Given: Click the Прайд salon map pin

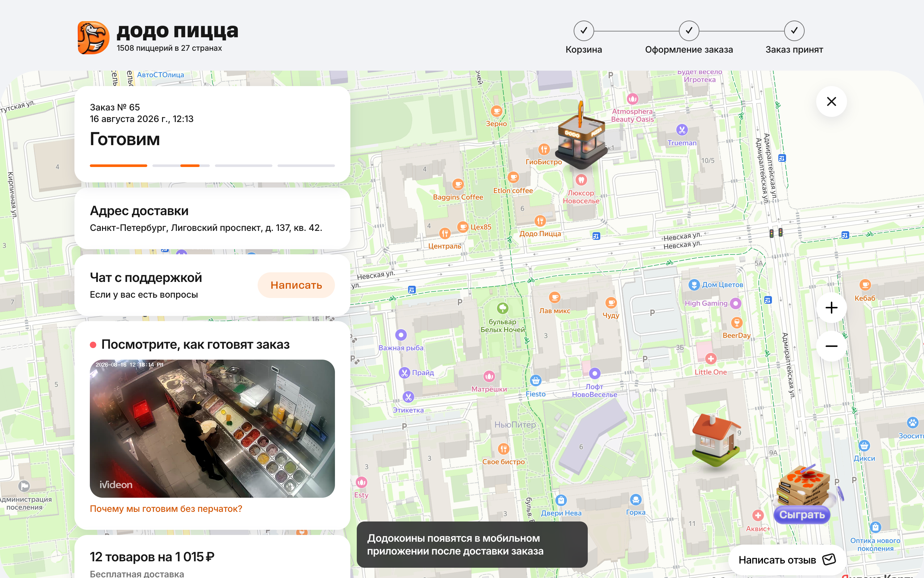Looking at the screenshot, I should pyautogui.click(x=404, y=373).
